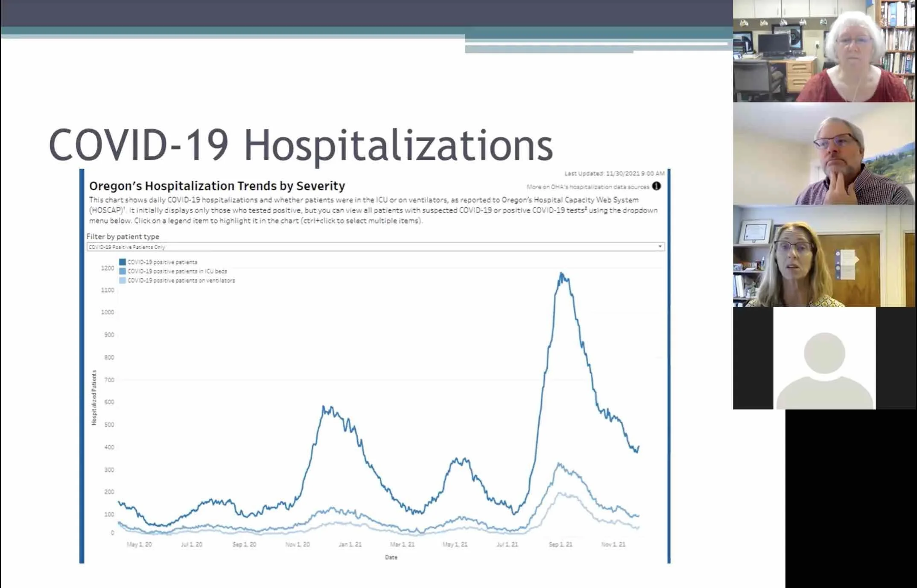Screen dimensions: 917x588
Task: Click the Sep 1, 21 date axis label
Action: 560,544
